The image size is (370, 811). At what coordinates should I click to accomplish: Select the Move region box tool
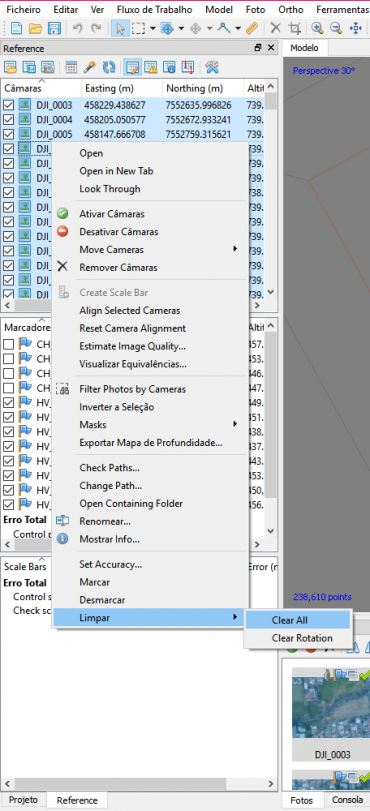(x=167, y=29)
